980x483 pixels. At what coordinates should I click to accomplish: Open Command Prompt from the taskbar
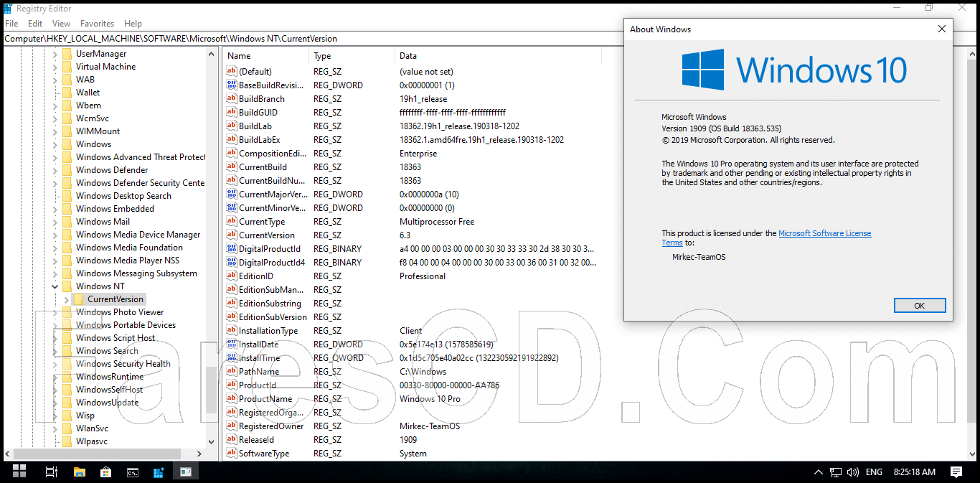(133, 472)
